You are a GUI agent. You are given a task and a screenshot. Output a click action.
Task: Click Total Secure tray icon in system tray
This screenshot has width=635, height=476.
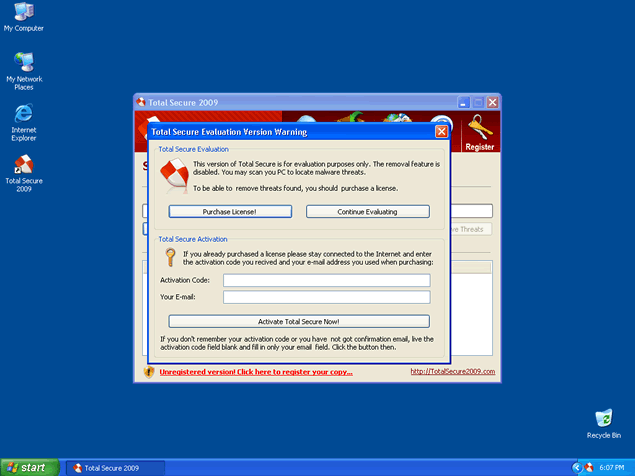591,468
